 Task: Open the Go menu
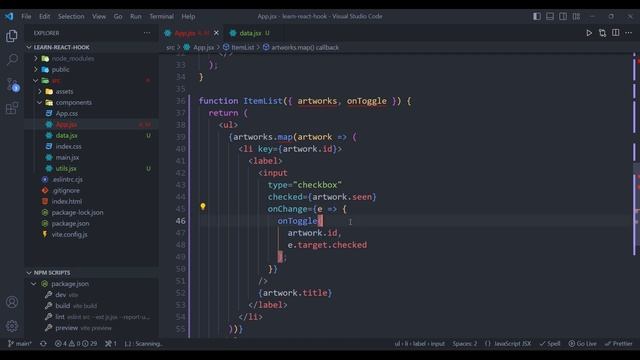coord(118,16)
